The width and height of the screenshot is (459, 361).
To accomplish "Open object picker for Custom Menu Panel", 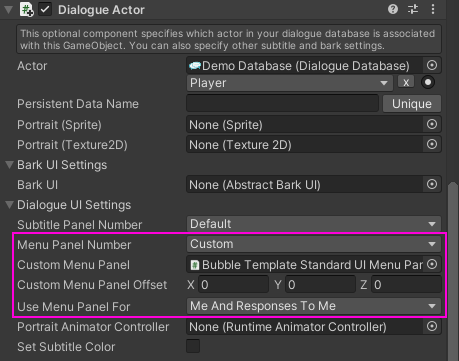I will [432, 264].
